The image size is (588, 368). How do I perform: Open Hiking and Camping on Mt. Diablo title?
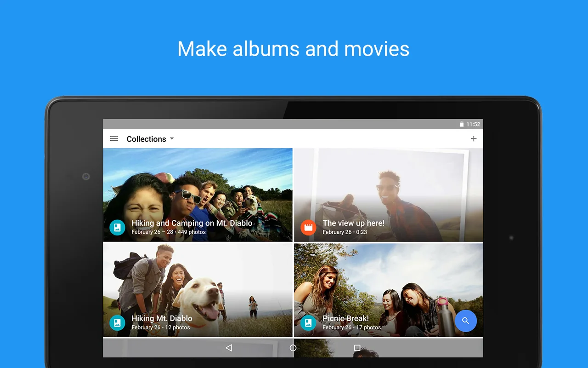(x=192, y=223)
